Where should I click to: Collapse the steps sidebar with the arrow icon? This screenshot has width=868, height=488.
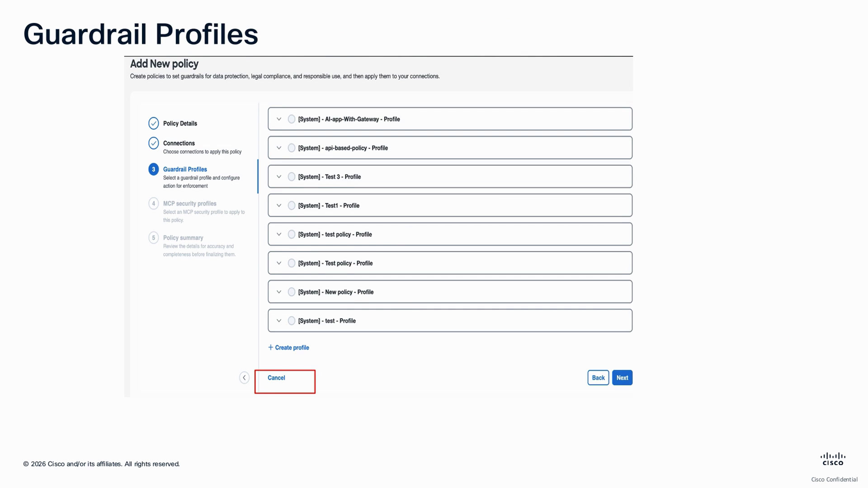click(244, 378)
